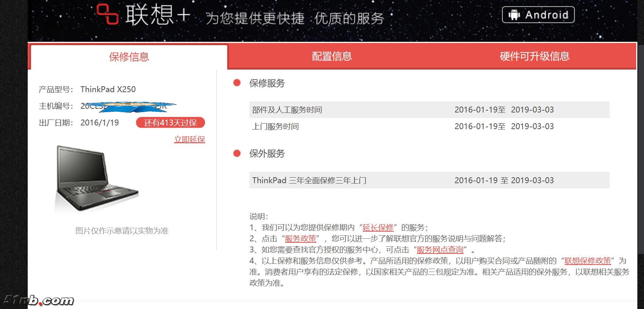Select the 部件及人工服务时间 row
Viewport: 644px width, 309px height.
tap(429, 110)
